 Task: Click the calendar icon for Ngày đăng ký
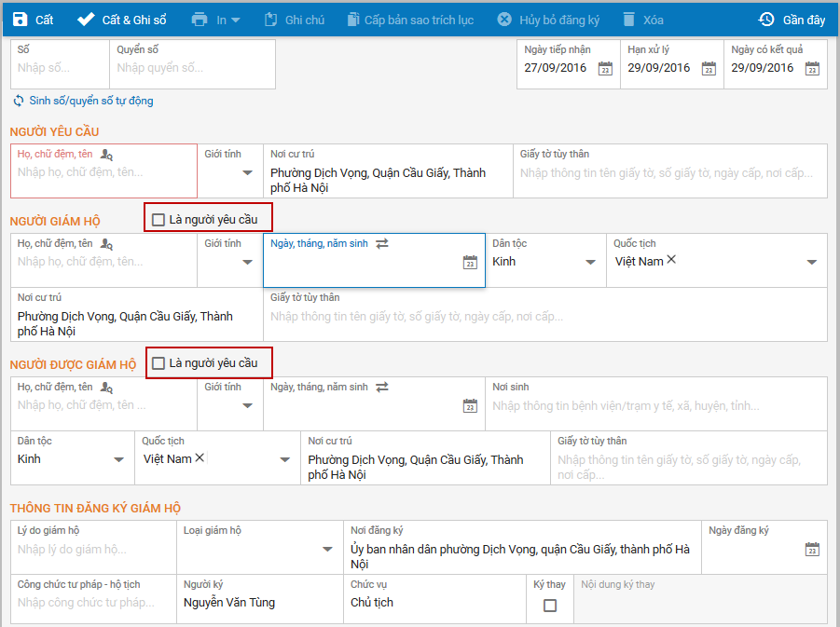tap(812, 549)
